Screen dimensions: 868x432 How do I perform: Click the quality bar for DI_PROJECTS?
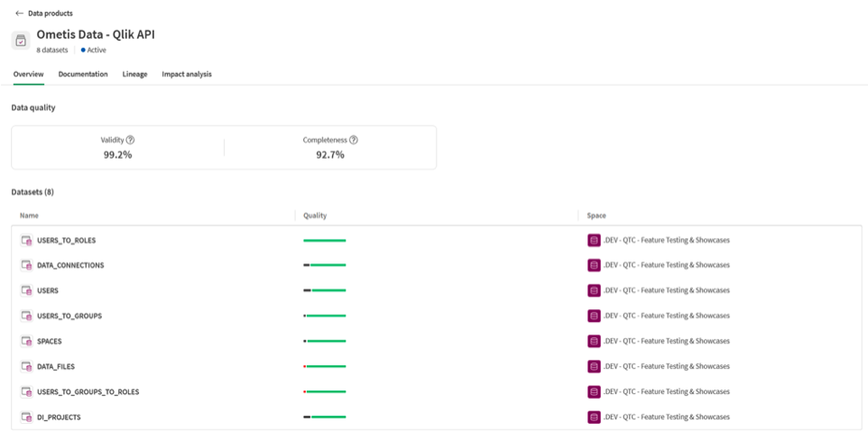[324, 418]
